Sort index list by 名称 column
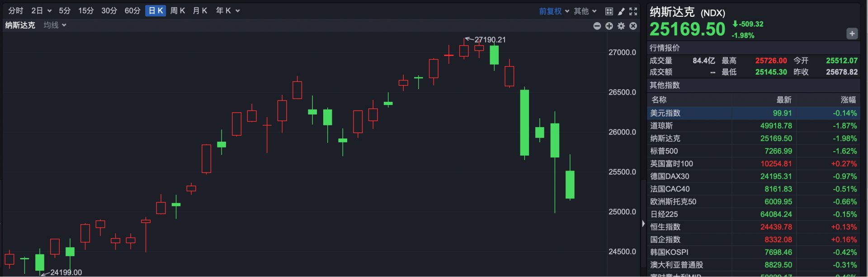 pos(659,100)
